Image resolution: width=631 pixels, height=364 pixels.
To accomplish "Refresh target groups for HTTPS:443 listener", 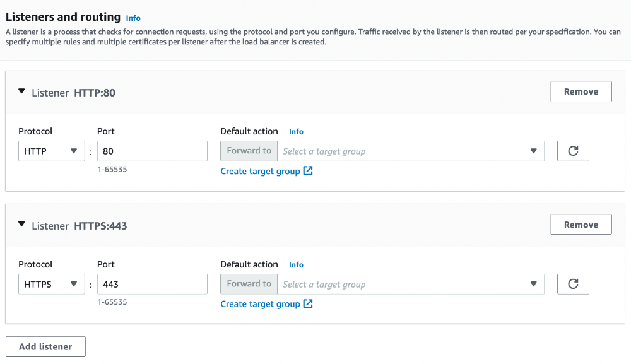I will coord(573,284).
